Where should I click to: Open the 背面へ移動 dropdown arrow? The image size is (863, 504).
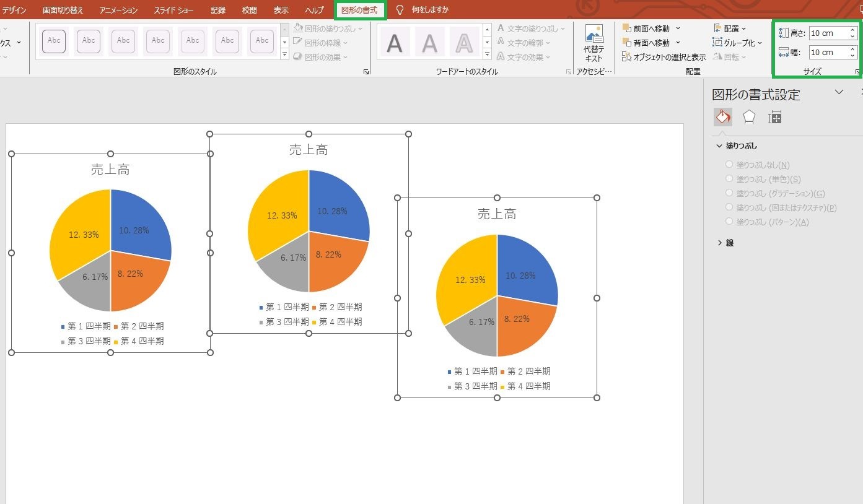tap(678, 43)
